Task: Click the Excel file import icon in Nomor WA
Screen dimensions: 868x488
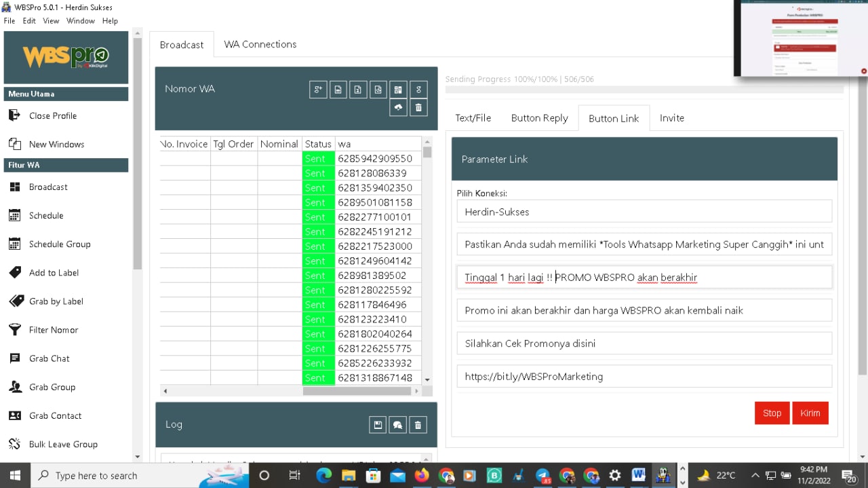Action: coord(358,90)
